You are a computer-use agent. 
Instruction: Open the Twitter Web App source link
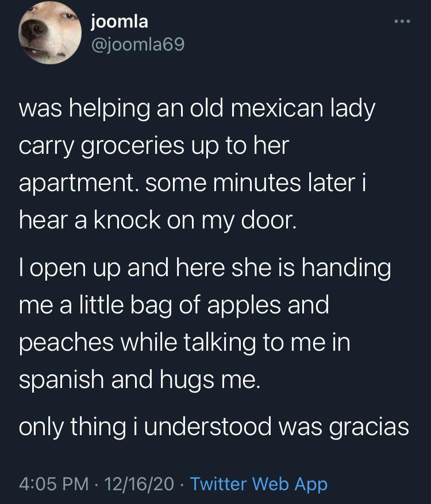point(258,483)
